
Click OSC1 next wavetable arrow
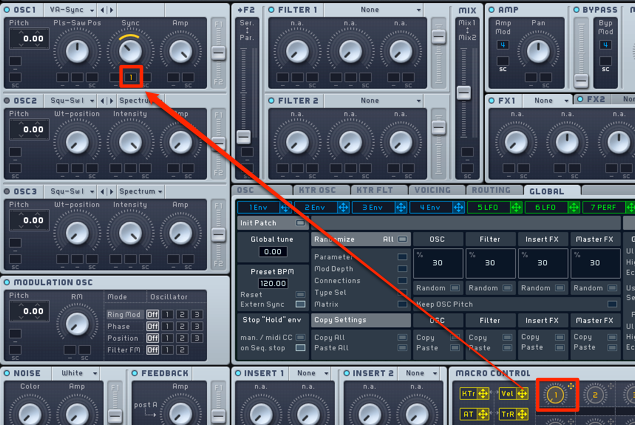point(111,10)
